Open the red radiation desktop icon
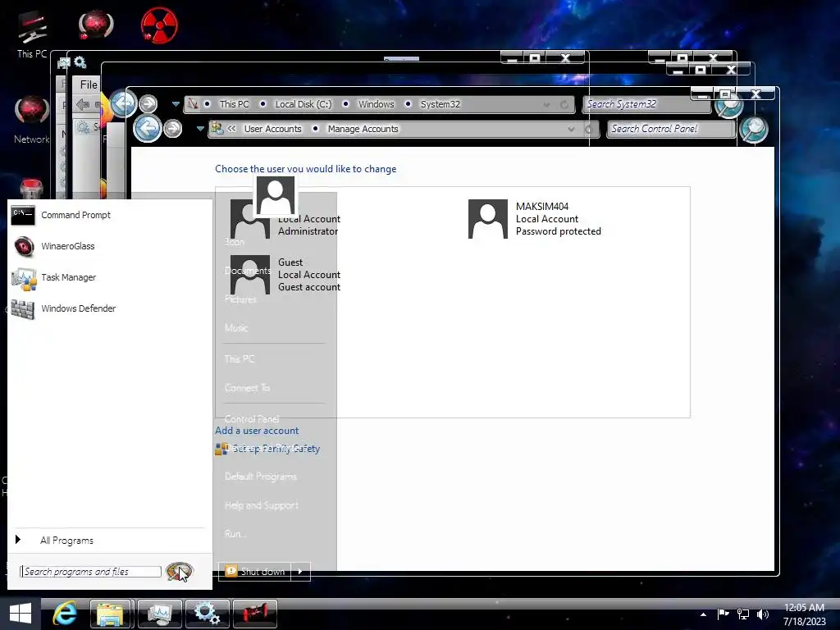The width and height of the screenshot is (840, 630). (159, 25)
